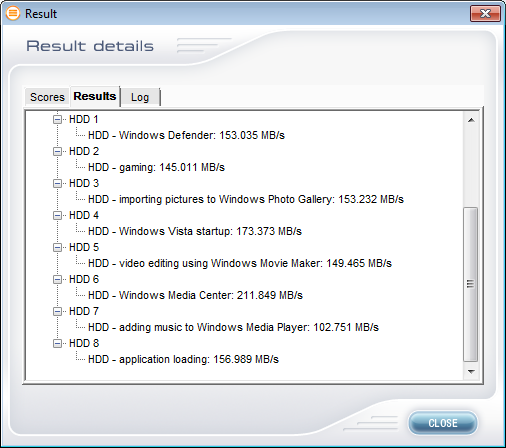Collapse the HDD 1 tree node

[57, 119]
